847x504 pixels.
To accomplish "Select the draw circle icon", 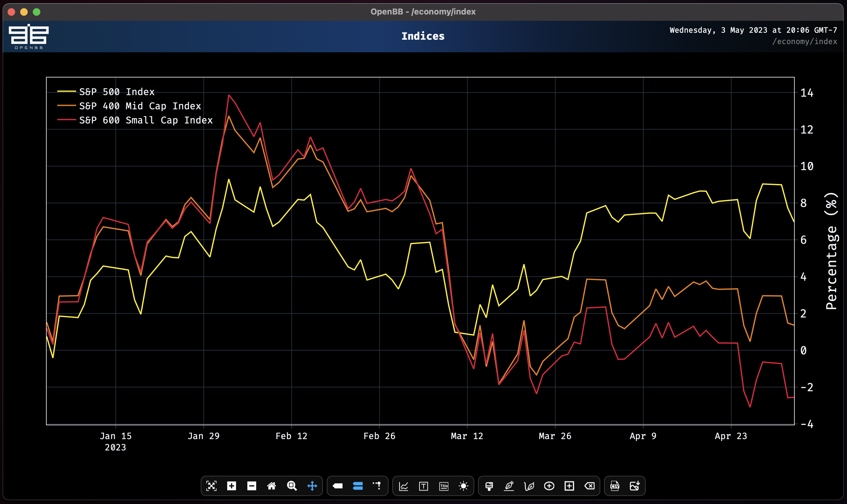I will [549, 486].
